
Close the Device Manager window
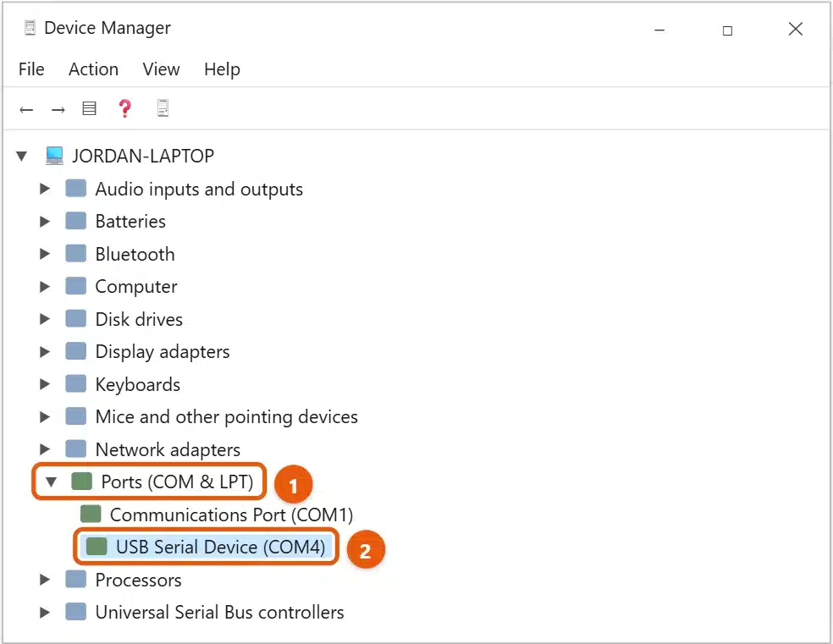click(795, 29)
